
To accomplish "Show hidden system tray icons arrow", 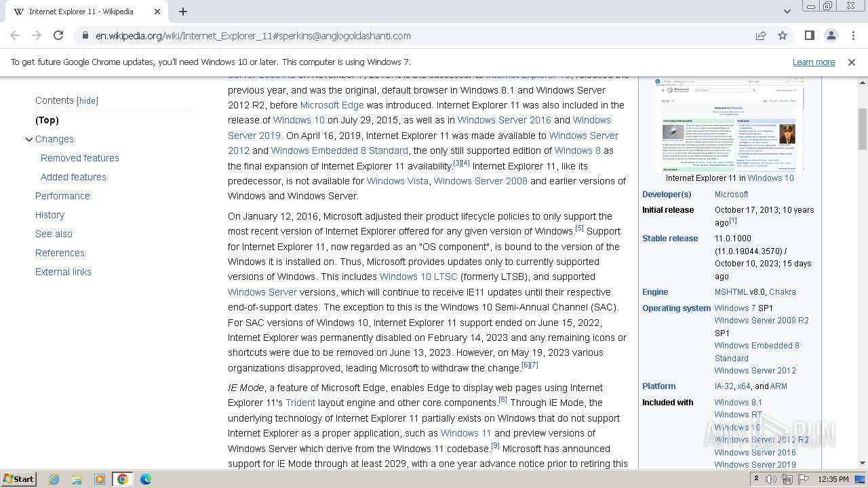I will click(756, 479).
